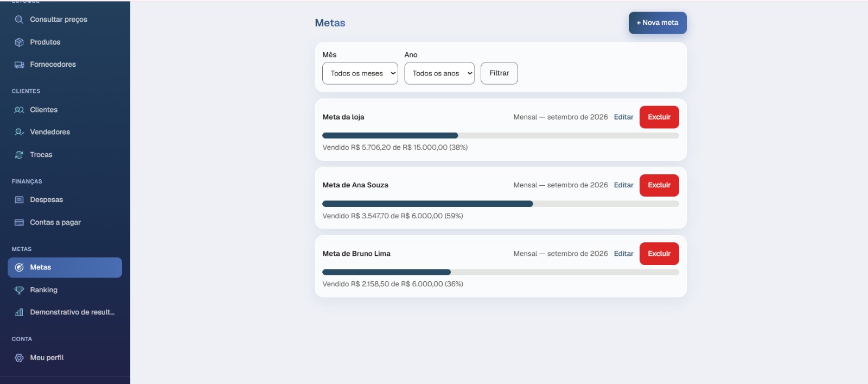Screen dimensions: 868x384
Task: Navigate to the Ranking page
Action: (x=65, y=290)
